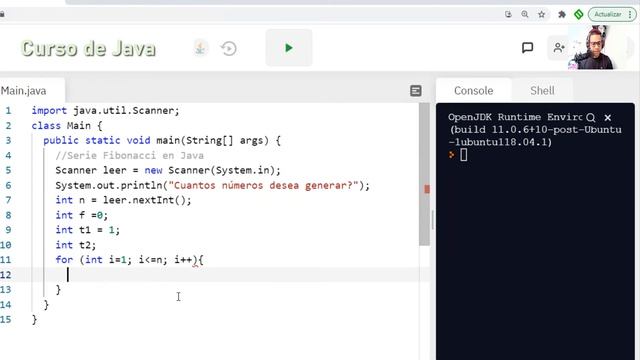Viewport: 640px width, 360px height.
Task: Click the invite user icon
Action: point(559,48)
